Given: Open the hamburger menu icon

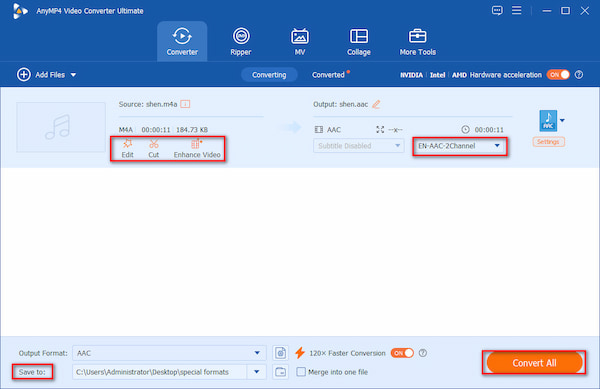Looking at the screenshot, I should [x=517, y=10].
